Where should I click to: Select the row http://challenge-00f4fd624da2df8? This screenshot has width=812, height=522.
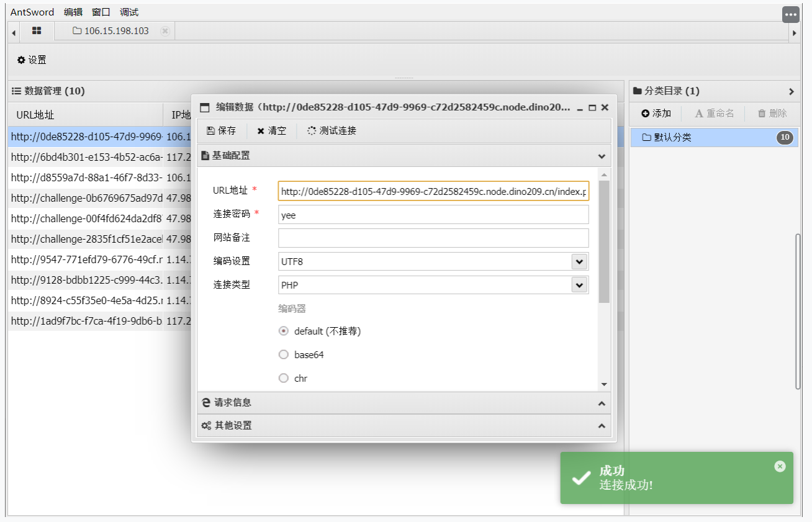[x=86, y=218]
